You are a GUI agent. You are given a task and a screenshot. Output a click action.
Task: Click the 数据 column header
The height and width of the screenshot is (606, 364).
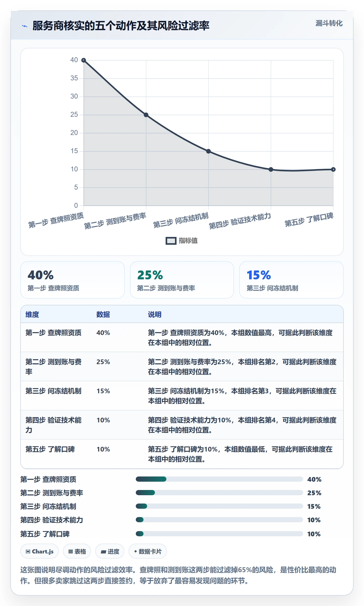[103, 314]
